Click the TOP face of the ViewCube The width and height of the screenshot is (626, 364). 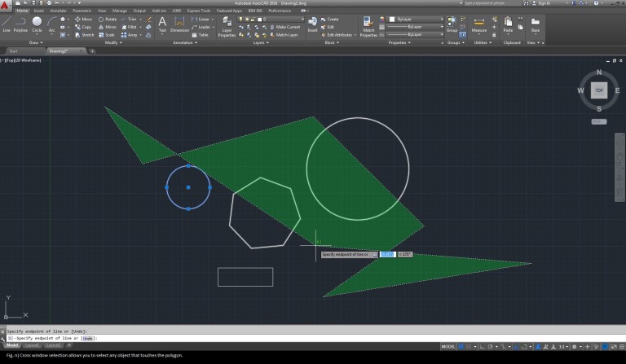point(599,90)
